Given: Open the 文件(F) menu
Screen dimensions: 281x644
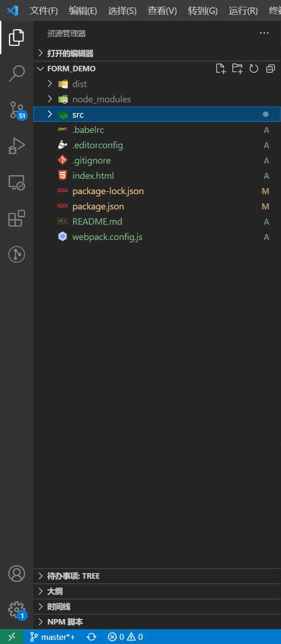Looking at the screenshot, I should (44, 11).
